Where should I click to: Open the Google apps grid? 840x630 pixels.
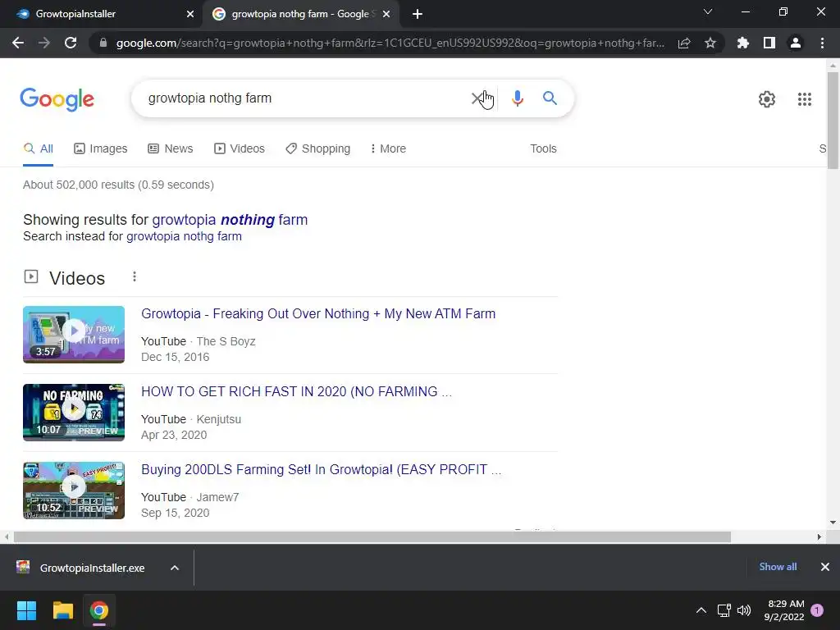[804, 99]
